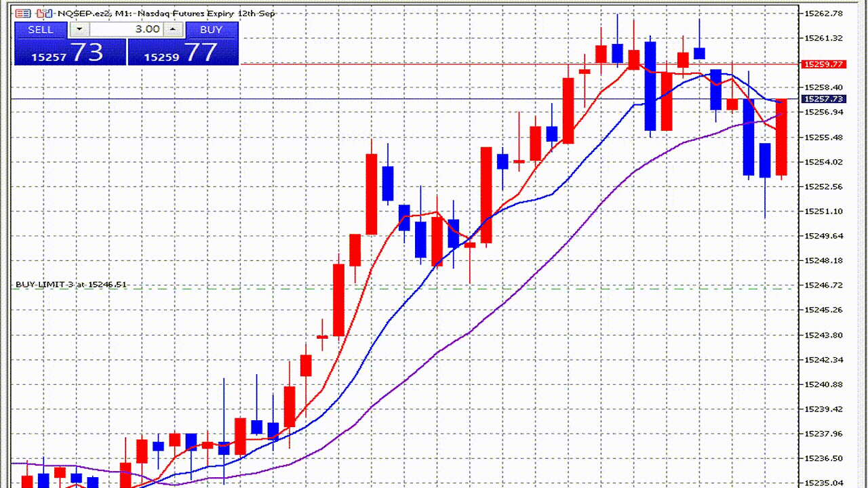
Task: Click the 15261.32 price axis label
Action: tap(823, 38)
